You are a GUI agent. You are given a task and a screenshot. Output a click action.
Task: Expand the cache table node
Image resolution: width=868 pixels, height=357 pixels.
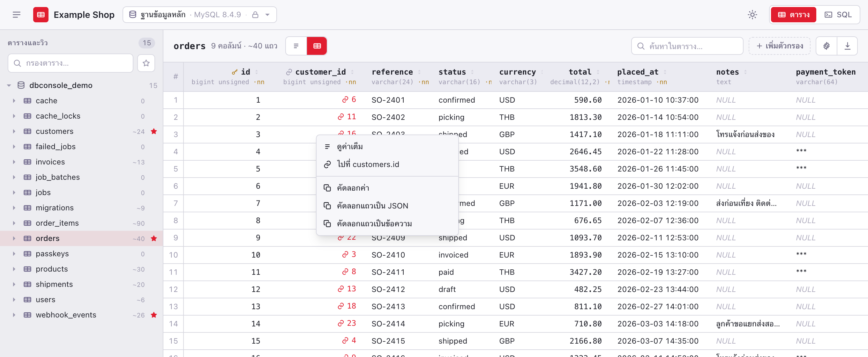coord(14,101)
